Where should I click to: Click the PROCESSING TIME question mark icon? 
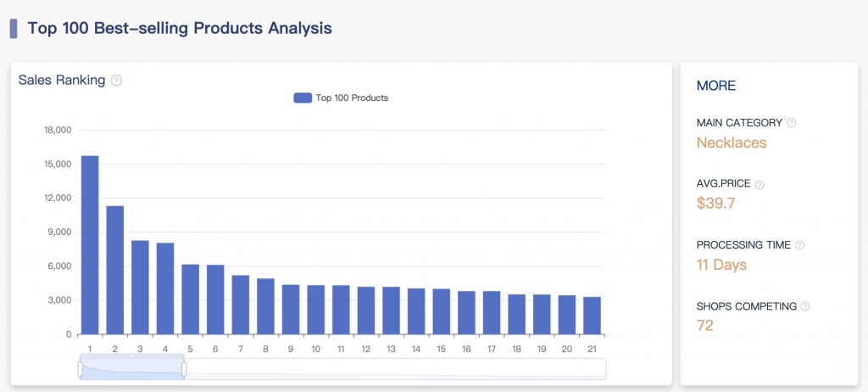point(799,245)
